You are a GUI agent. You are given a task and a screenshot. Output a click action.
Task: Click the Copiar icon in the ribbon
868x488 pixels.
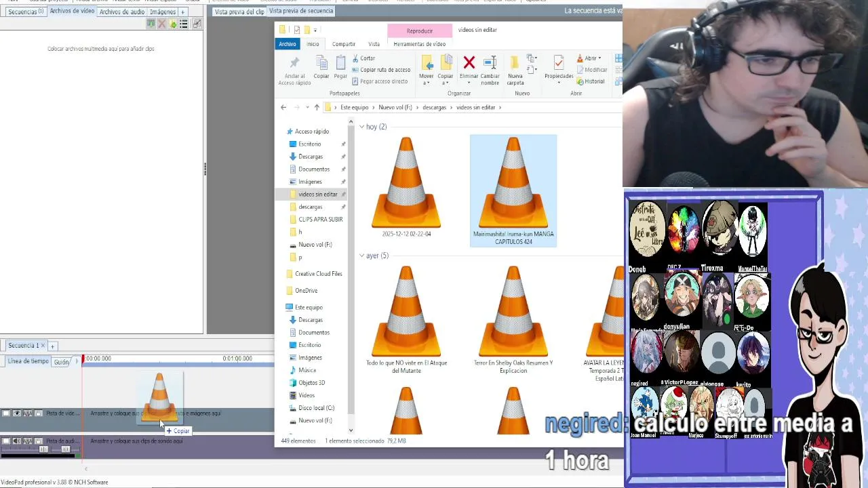[321, 63]
